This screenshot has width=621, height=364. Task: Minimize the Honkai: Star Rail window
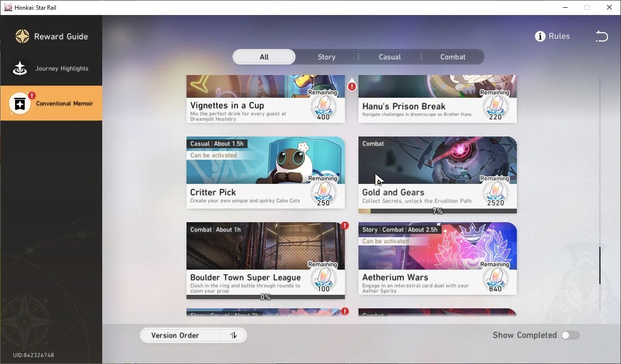pos(565,7)
